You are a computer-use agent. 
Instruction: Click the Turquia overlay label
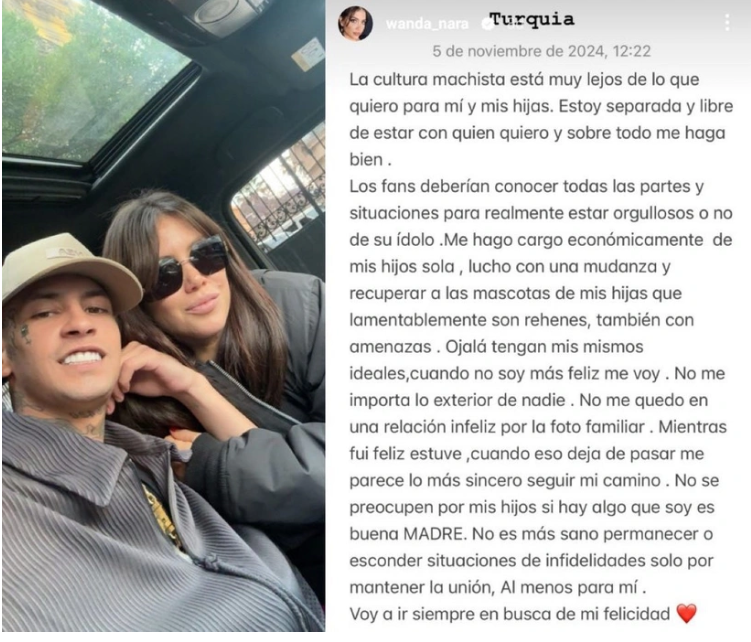pyautogui.click(x=532, y=20)
